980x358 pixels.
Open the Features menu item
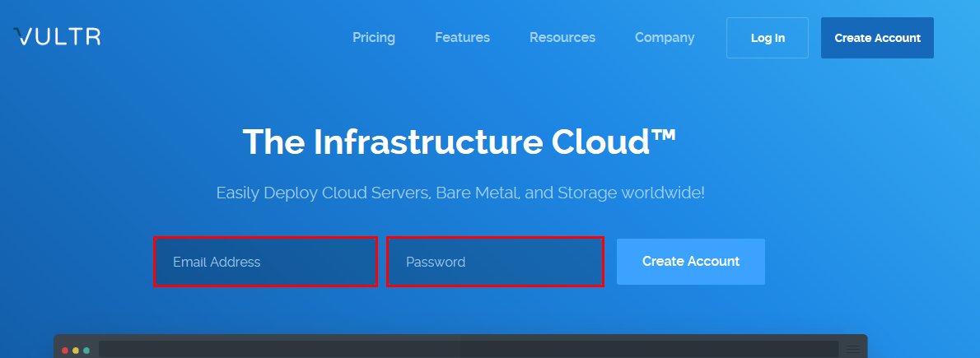(x=463, y=38)
